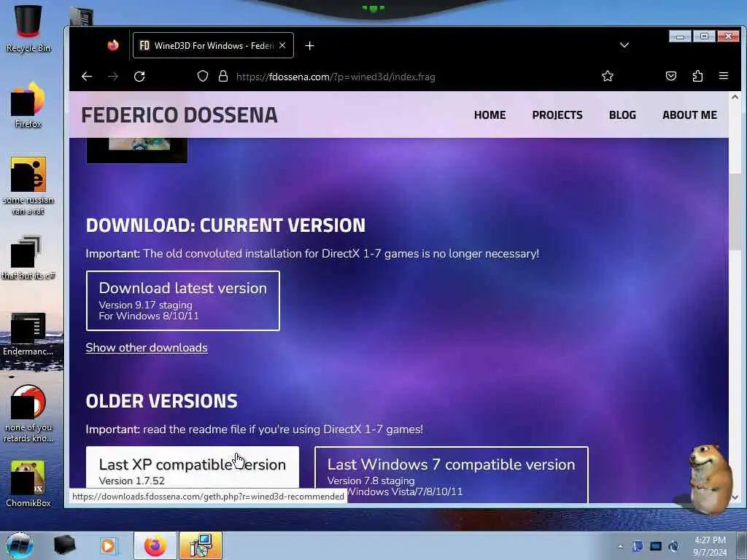
Task: Click the vertical scrollbar thumb
Action: point(735,212)
